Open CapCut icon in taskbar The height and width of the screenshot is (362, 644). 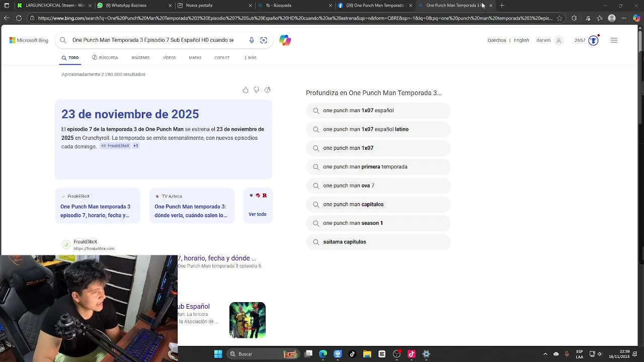pyautogui.click(x=382, y=354)
